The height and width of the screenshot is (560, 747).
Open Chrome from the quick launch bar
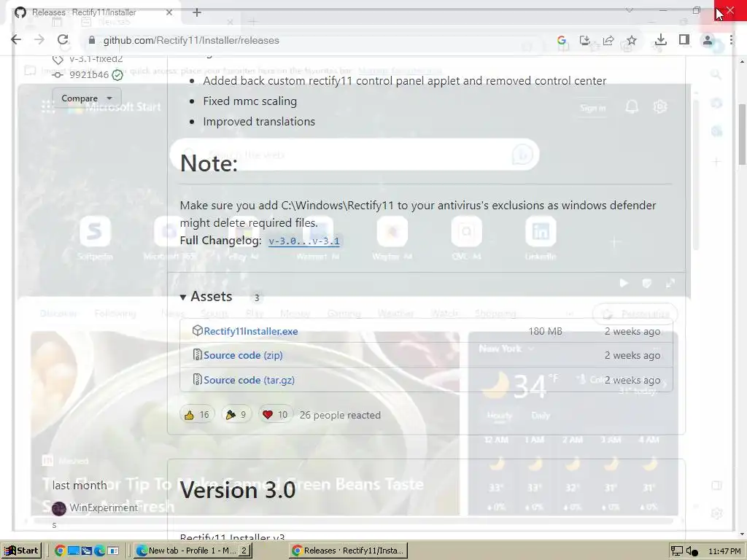click(x=60, y=551)
